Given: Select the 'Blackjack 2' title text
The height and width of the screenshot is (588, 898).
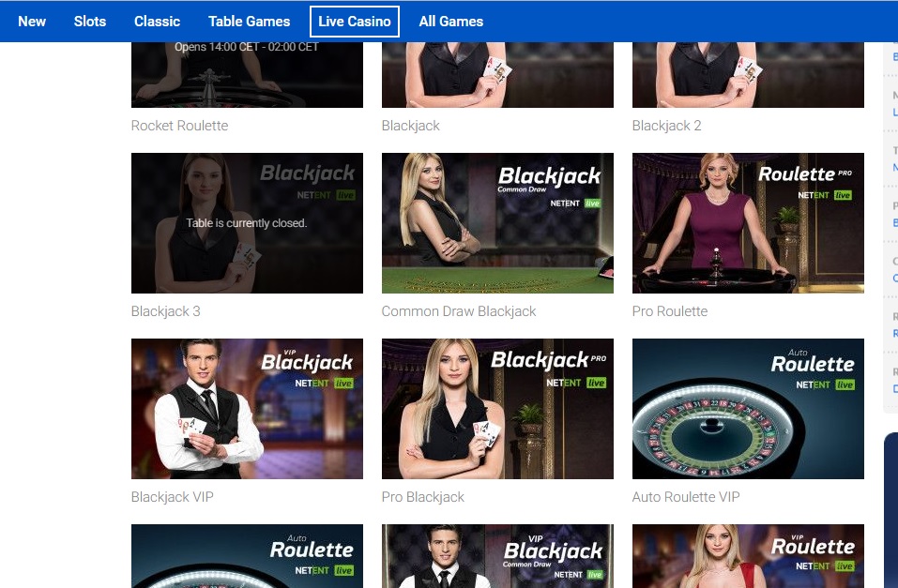Looking at the screenshot, I should click(666, 126).
